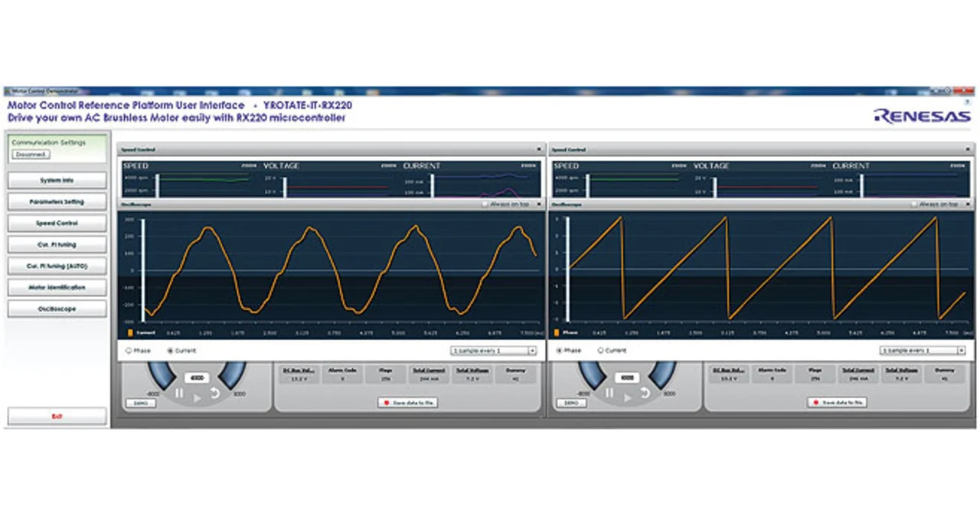Click left panel Flags readout
980x526 pixels.
tap(386, 374)
